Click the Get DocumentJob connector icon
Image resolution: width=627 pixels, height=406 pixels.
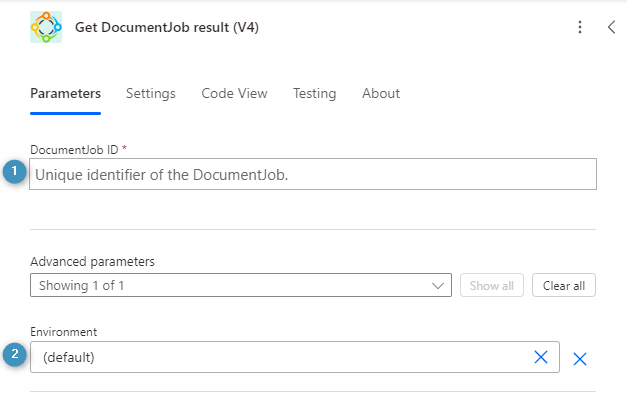click(x=46, y=27)
